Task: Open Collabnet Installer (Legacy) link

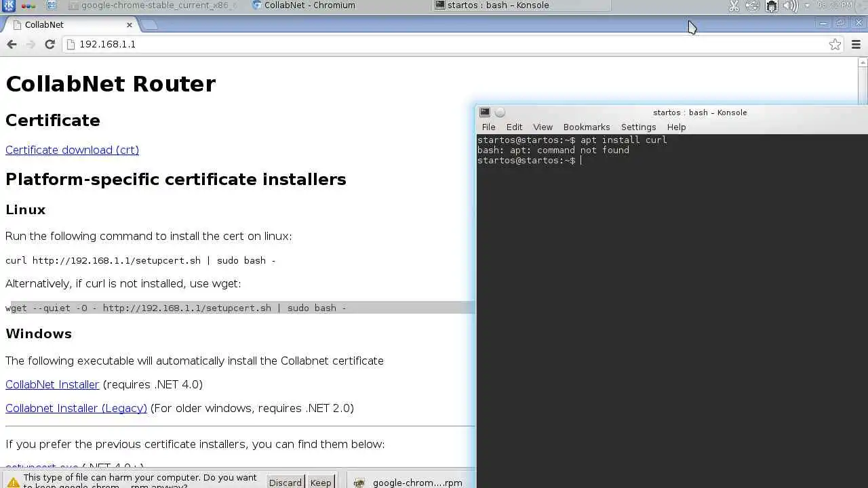Action: (76, 408)
